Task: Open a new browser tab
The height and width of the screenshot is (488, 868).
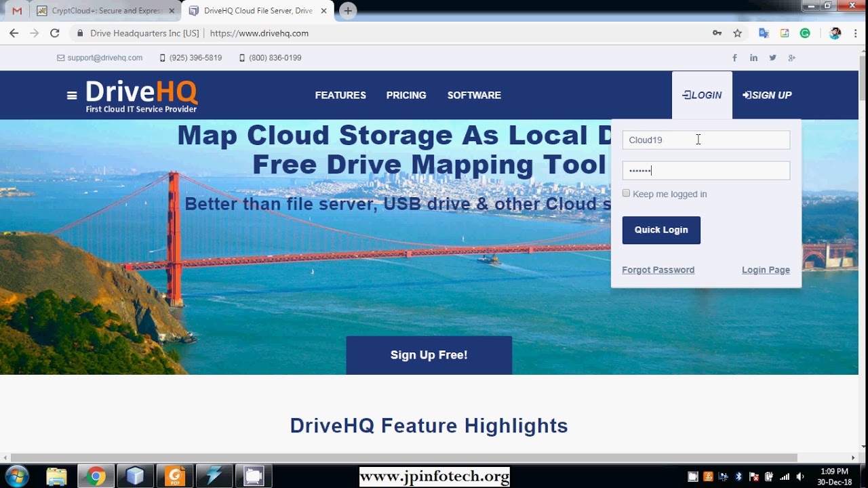Action: point(348,11)
